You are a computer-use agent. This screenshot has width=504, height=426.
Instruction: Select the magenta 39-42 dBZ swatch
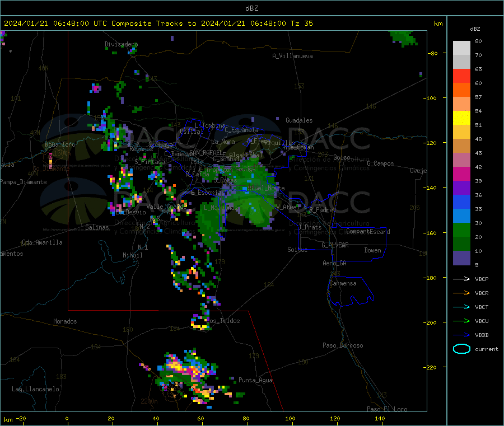(x=461, y=174)
